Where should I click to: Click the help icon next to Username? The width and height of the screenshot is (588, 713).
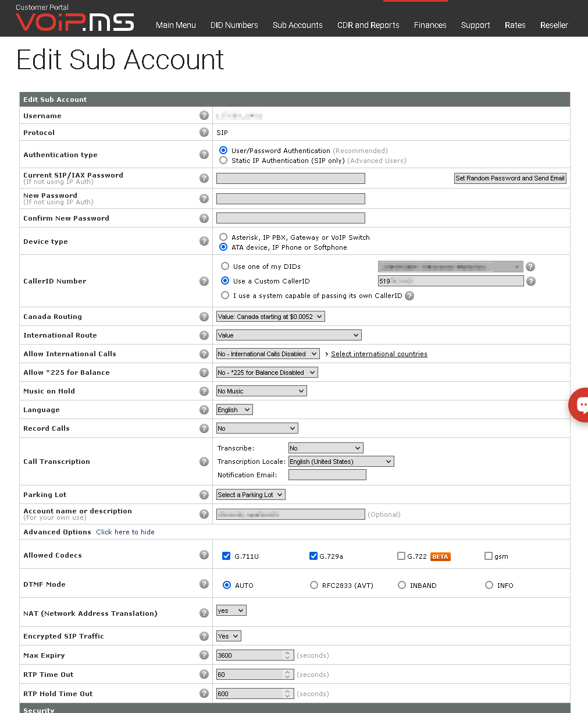[204, 115]
